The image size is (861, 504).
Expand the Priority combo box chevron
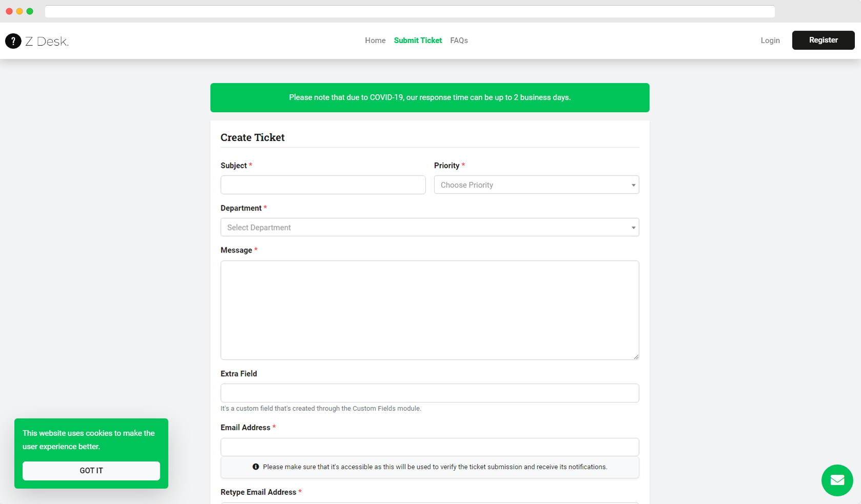pyautogui.click(x=633, y=185)
